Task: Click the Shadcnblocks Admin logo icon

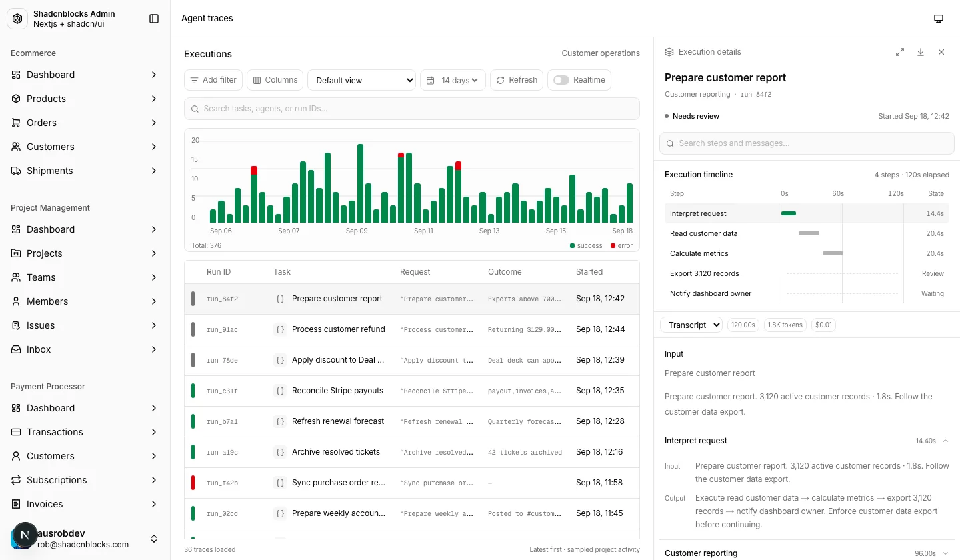Action: point(17,19)
